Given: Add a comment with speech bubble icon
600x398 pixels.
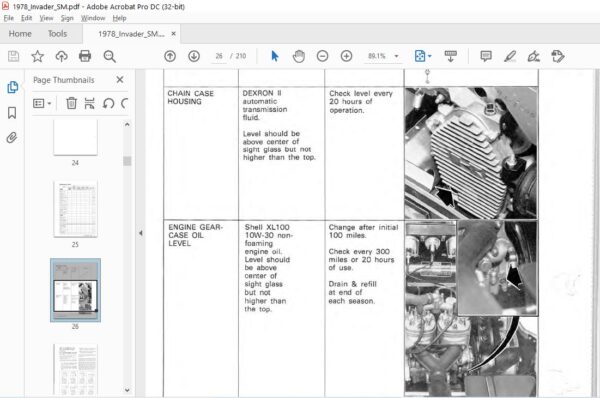Looking at the screenshot, I should (x=486, y=56).
